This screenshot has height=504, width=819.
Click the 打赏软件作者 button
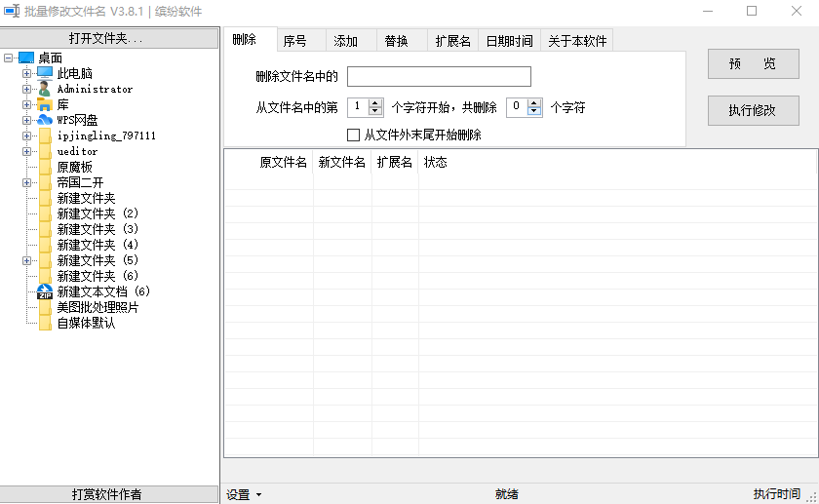[109, 494]
